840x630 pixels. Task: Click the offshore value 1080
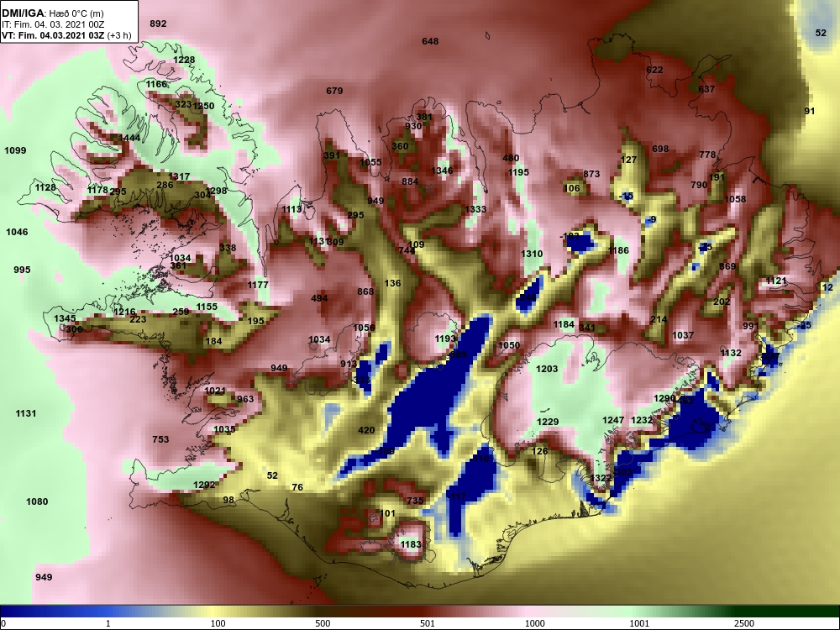[x=37, y=502]
